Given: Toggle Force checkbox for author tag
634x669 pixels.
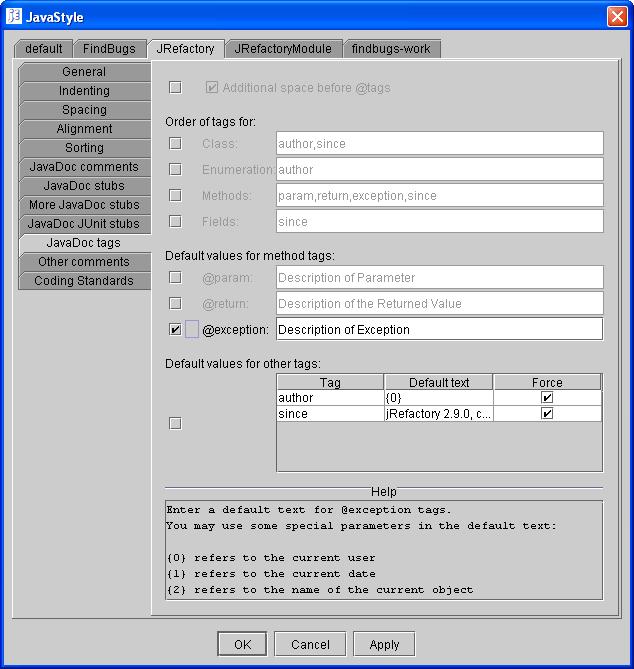Looking at the screenshot, I should tap(547, 398).
